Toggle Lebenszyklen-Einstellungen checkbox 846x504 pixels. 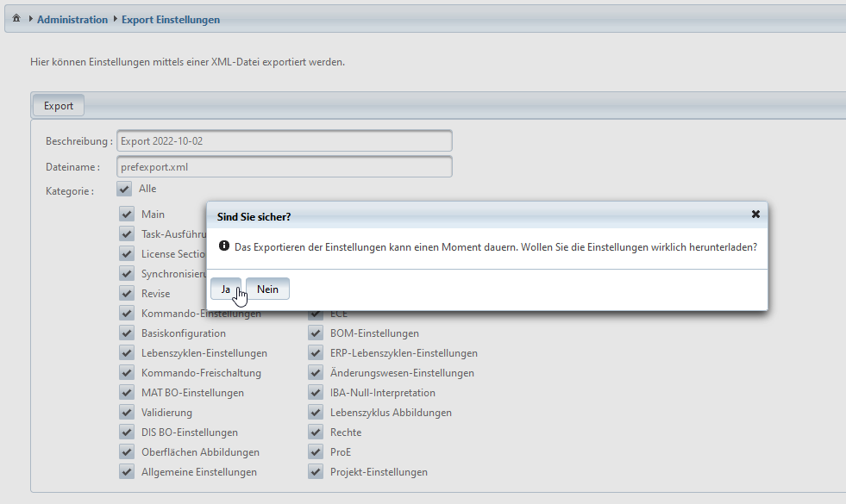[128, 353]
